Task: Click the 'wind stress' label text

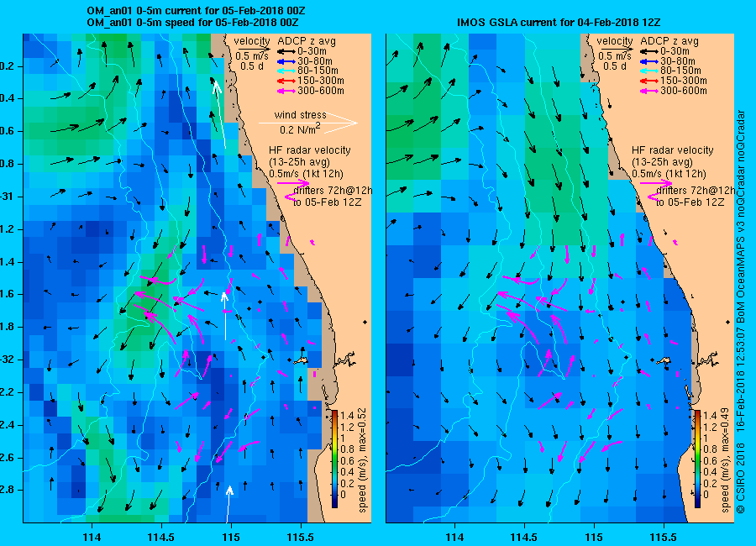Action: (301, 115)
